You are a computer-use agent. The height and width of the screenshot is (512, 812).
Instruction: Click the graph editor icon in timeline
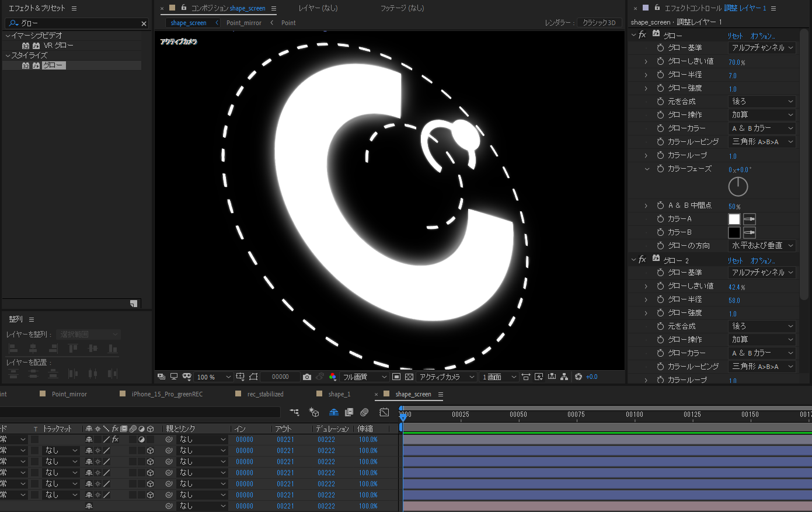384,412
